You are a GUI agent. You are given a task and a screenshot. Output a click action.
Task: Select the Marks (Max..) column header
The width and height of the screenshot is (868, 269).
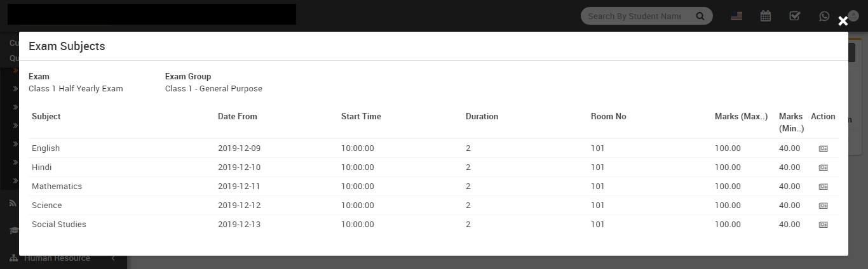(741, 117)
